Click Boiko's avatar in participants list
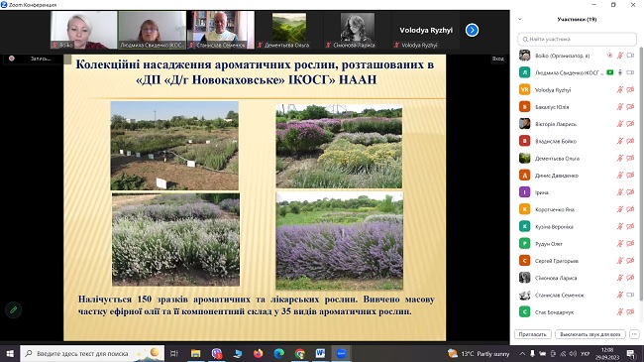Screen dimensions: 644x362 524,56
